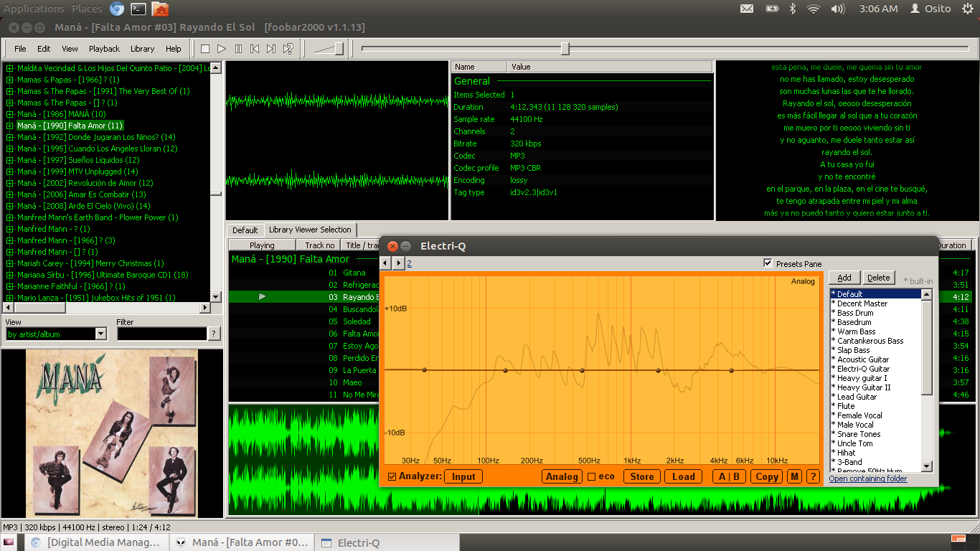Click the random playback icon
The height and width of the screenshot is (551, 980).
click(288, 49)
